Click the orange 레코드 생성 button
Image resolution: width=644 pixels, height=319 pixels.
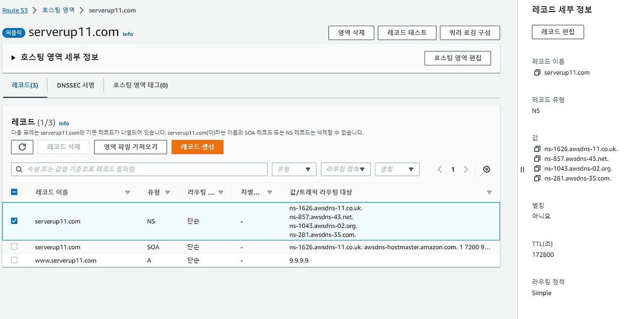coord(197,147)
